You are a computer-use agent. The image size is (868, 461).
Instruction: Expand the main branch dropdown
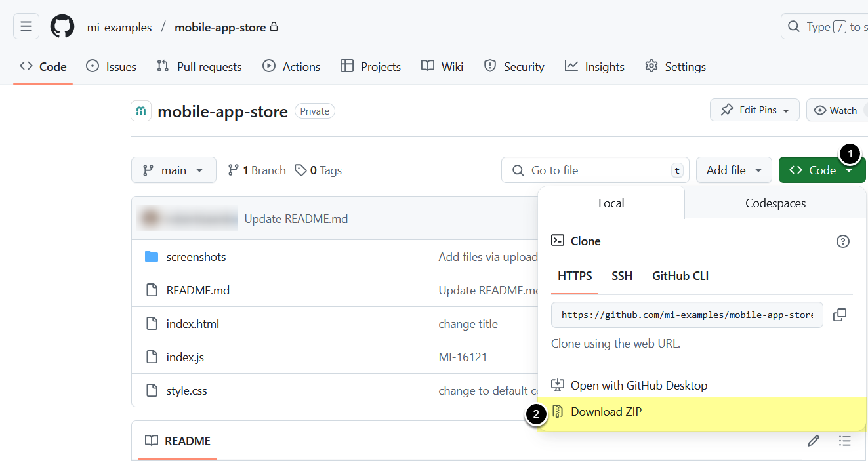[173, 170]
